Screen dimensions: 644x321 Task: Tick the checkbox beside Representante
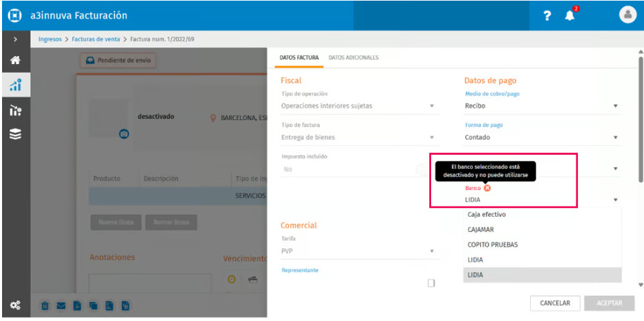coord(431,283)
